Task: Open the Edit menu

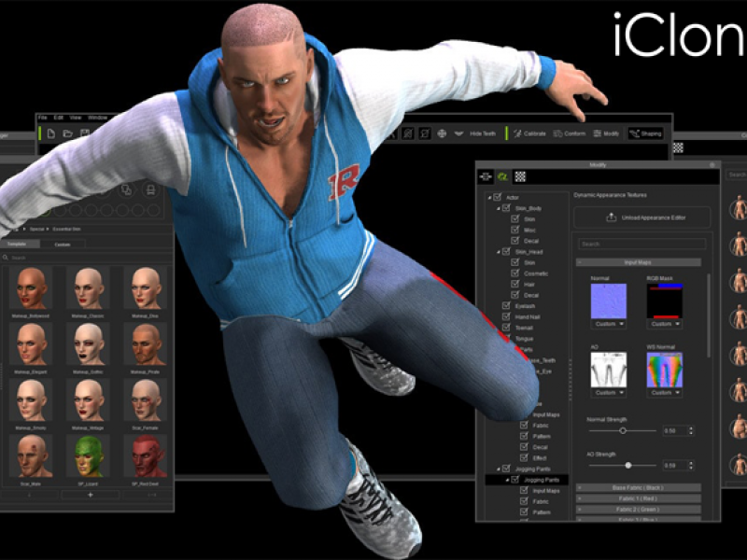Action: pos(58,118)
